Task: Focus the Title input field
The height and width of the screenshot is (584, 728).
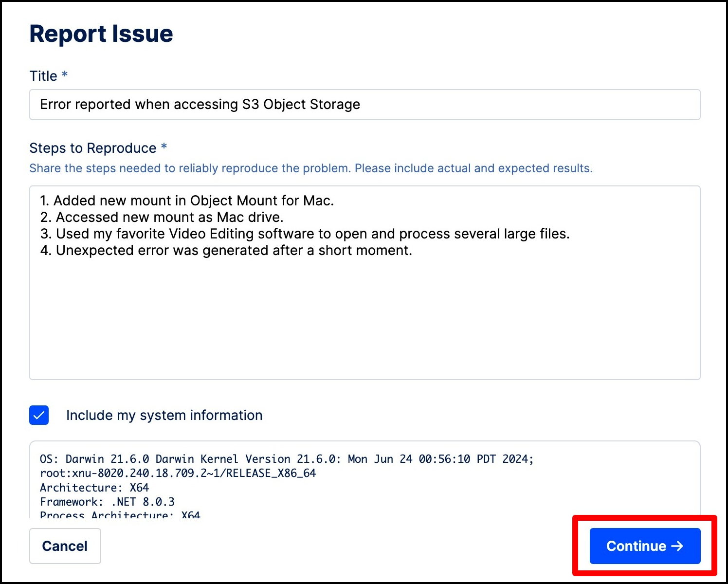Action: [364, 105]
